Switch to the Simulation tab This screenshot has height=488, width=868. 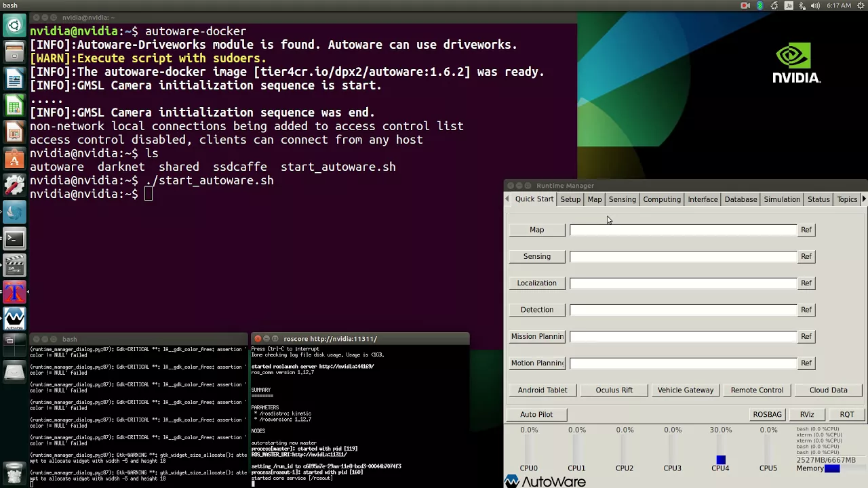coord(782,199)
